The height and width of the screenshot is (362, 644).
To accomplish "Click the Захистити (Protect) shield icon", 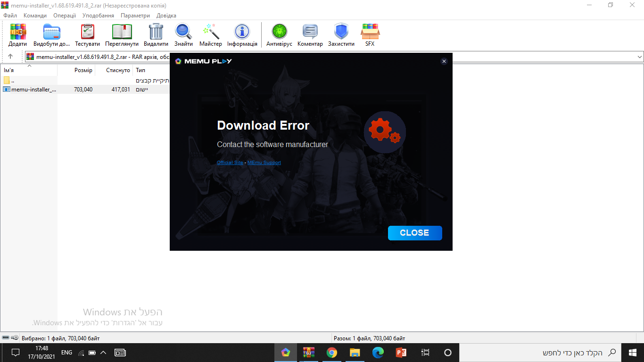I will pyautogui.click(x=341, y=35).
